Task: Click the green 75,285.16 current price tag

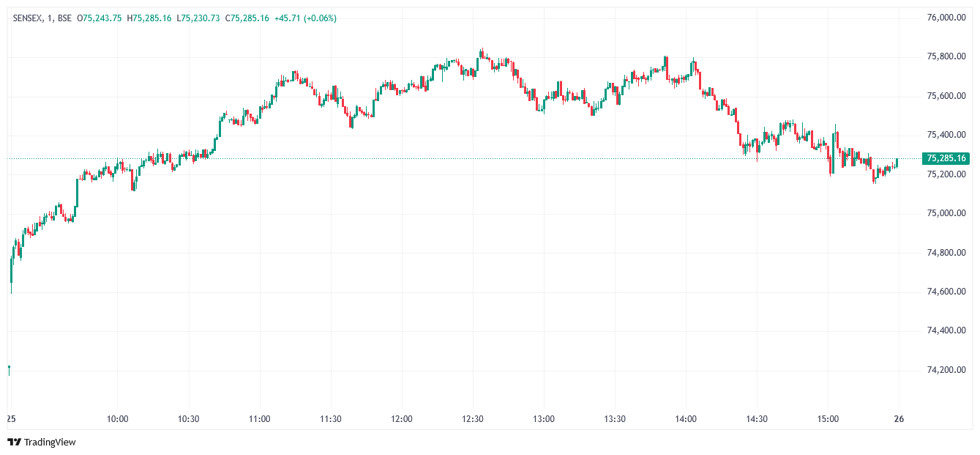Action: [x=946, y=158]
